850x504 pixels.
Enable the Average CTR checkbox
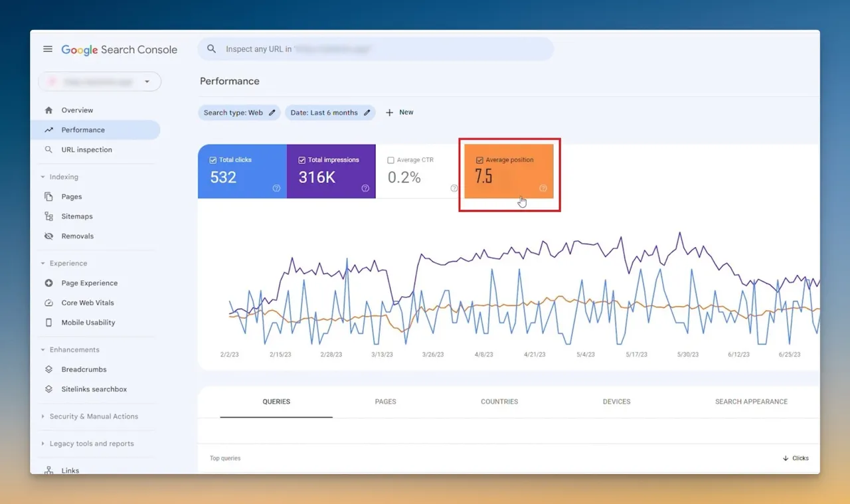[x=390, y=160]
